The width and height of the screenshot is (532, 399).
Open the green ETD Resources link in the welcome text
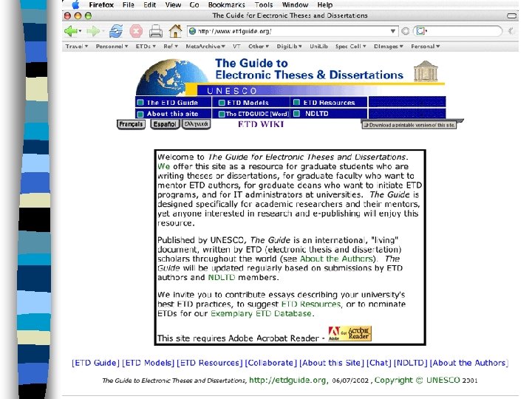click(x=311, y=304)
